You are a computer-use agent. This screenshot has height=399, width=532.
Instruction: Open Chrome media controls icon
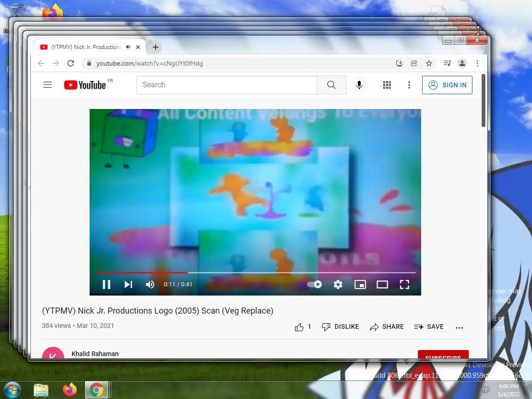[x=447, y=63]
